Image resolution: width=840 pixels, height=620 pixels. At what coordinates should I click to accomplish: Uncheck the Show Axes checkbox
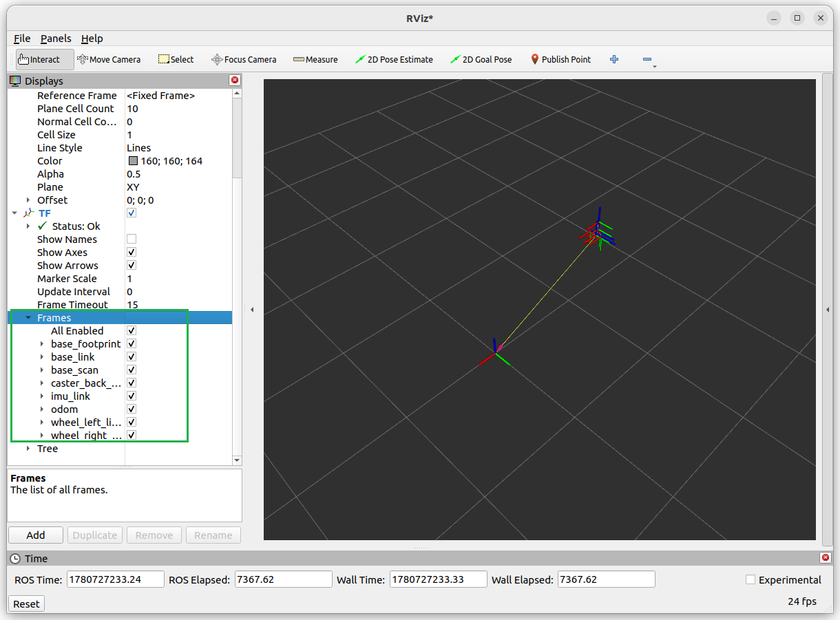tap(132, 253)
